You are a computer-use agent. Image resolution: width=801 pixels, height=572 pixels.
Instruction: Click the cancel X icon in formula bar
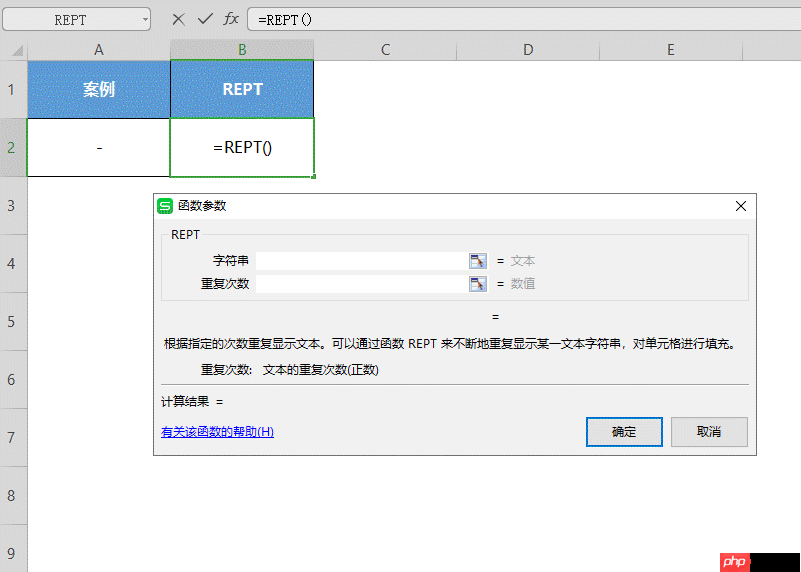[178, 19]
